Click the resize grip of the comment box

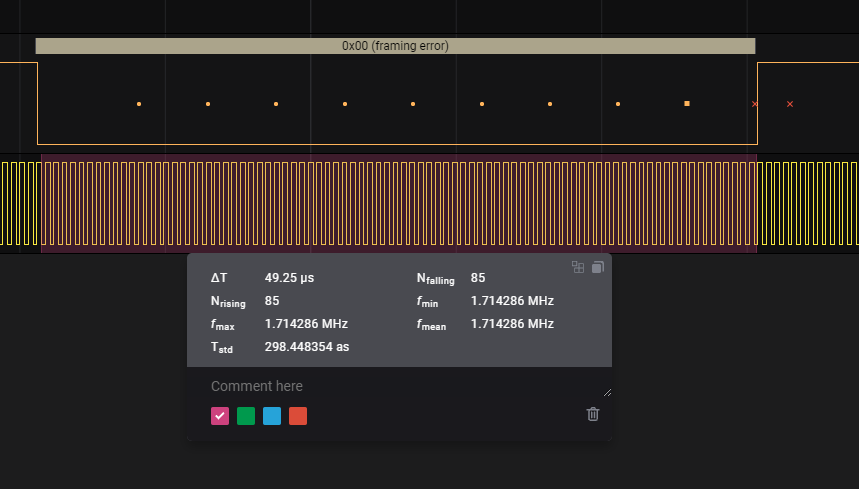606,392
